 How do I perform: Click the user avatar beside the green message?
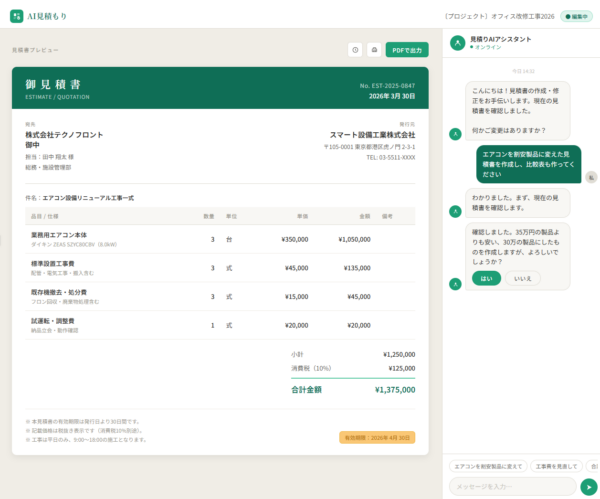point(591,176)
